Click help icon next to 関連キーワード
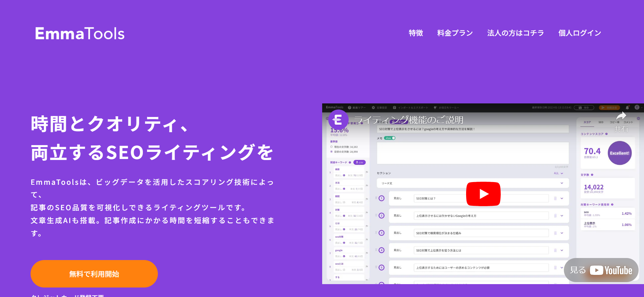644x297 pixels. 350,162
